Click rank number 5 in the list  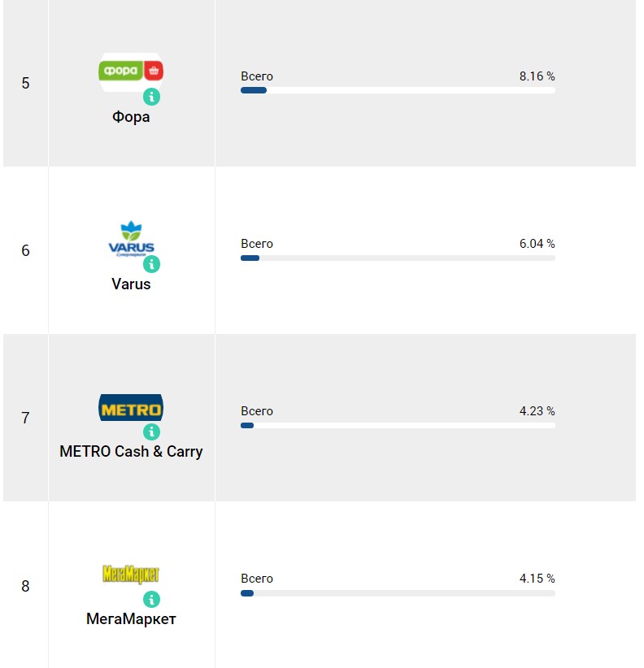[x=25, y=84]
